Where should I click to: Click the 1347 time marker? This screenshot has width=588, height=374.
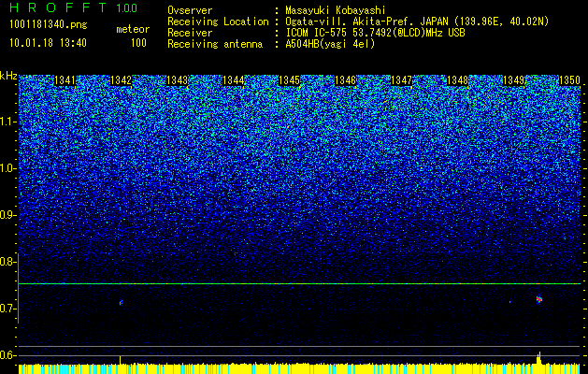click(x=401, y=80)
